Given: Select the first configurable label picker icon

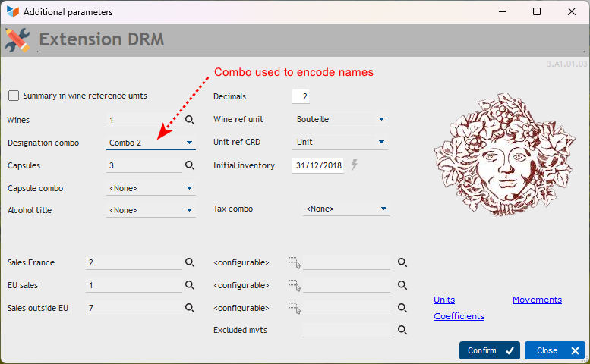Looking at the screenshot, I should (295, 262).
